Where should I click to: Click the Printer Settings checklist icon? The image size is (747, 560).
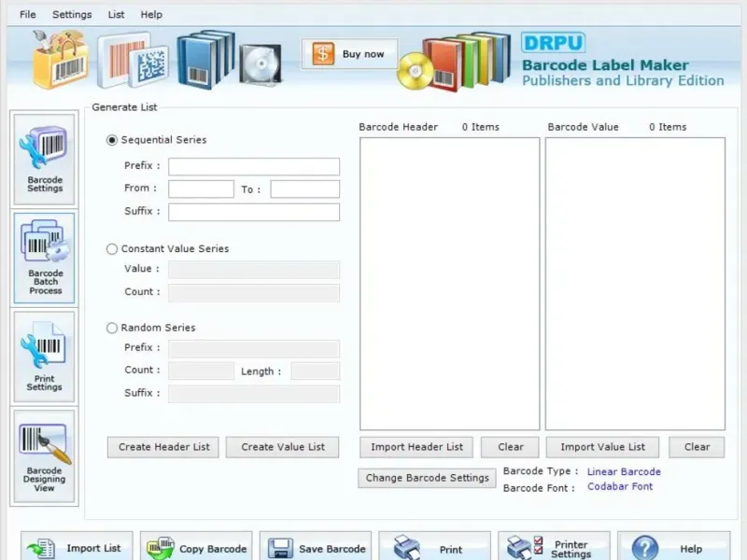[x=525, y=547]
